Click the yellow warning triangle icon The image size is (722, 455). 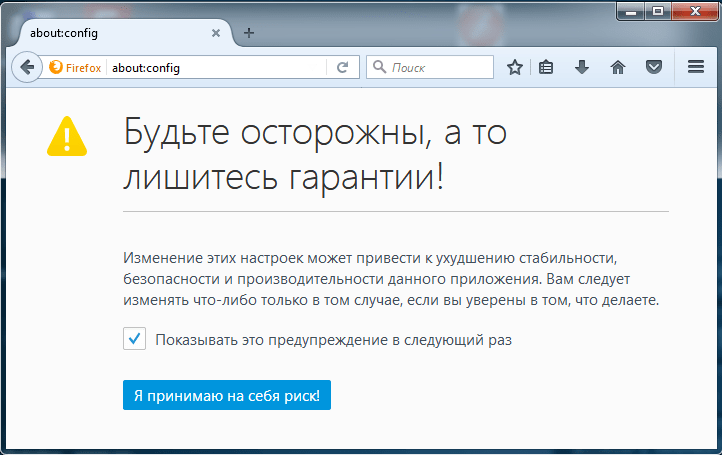pyautogui.click(x=67, y=136)
